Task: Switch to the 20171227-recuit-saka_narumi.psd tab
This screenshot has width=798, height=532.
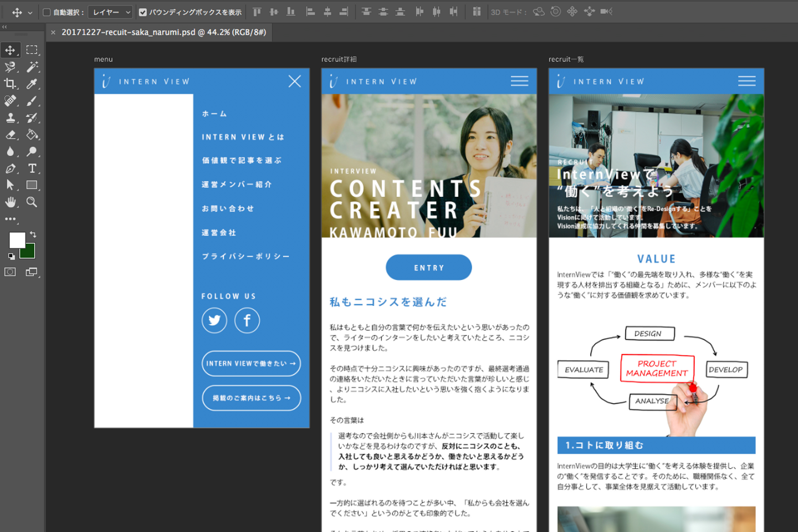Action: point(163,32)
